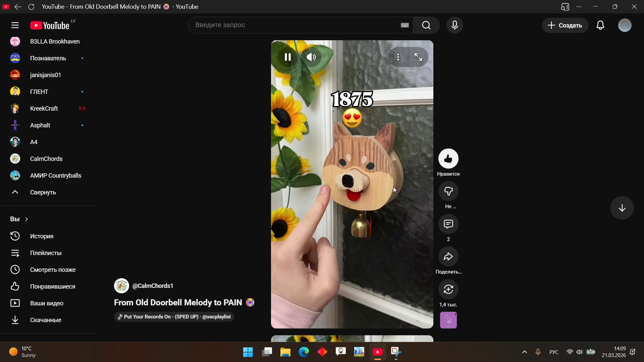Open Плейлисты in the sidebar
Image resolution: width=644 pixels, height=362 pixels.
point(46,253)
